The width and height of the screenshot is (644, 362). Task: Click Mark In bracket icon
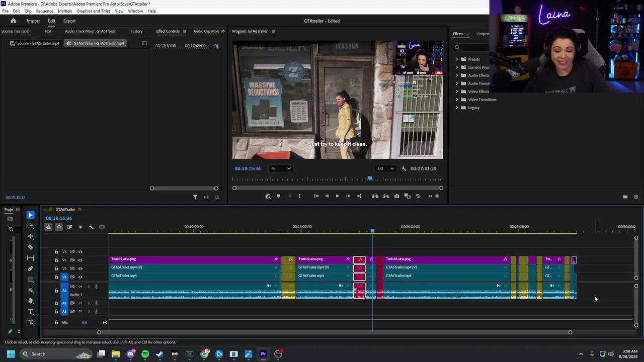[x=290, y=196]
